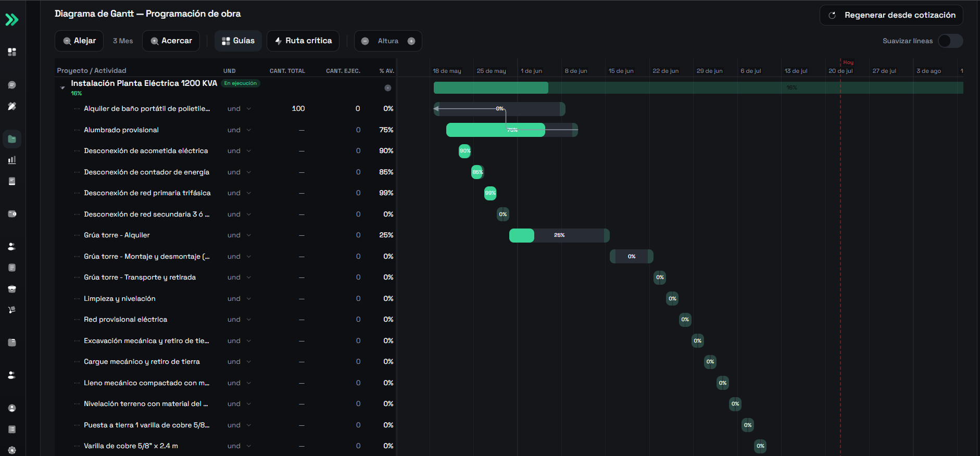Open the list icon near sidebar bottom

click(12, 429)
